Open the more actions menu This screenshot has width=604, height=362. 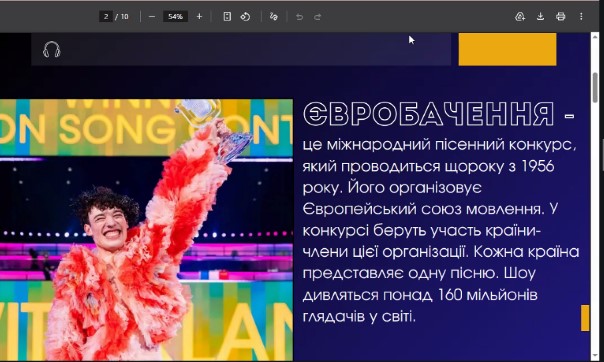tap(581, 17)
